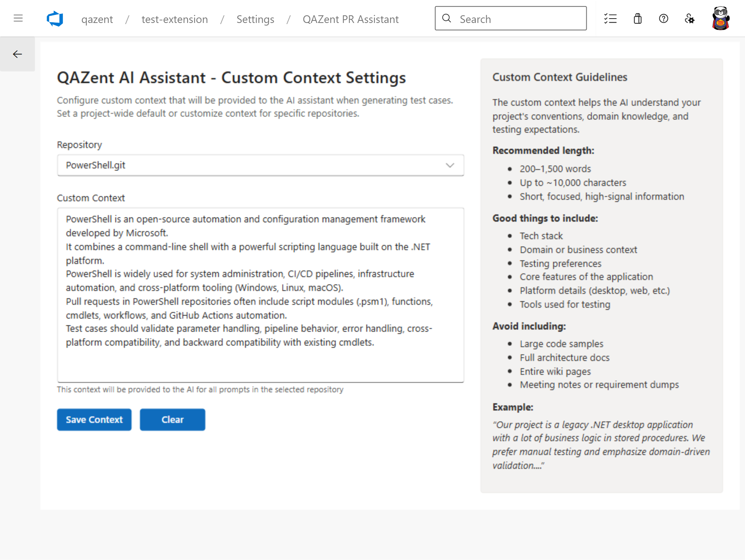Click the panda profile avatar

tap(720, 17)
